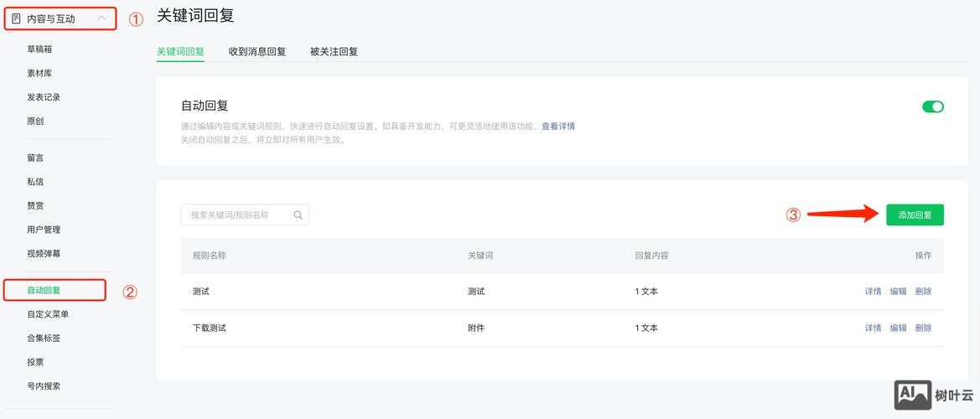This screenshot has height=419, width=980.
Task: Click 删除 for the 测试 rule
Action: [x=923, y=292]
